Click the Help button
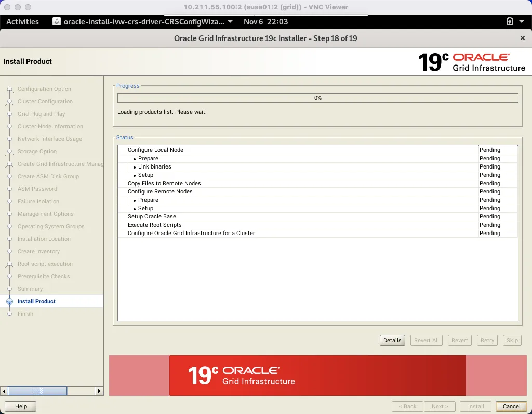Viewport: 532px width, 414px height. (x=20, y=406)
